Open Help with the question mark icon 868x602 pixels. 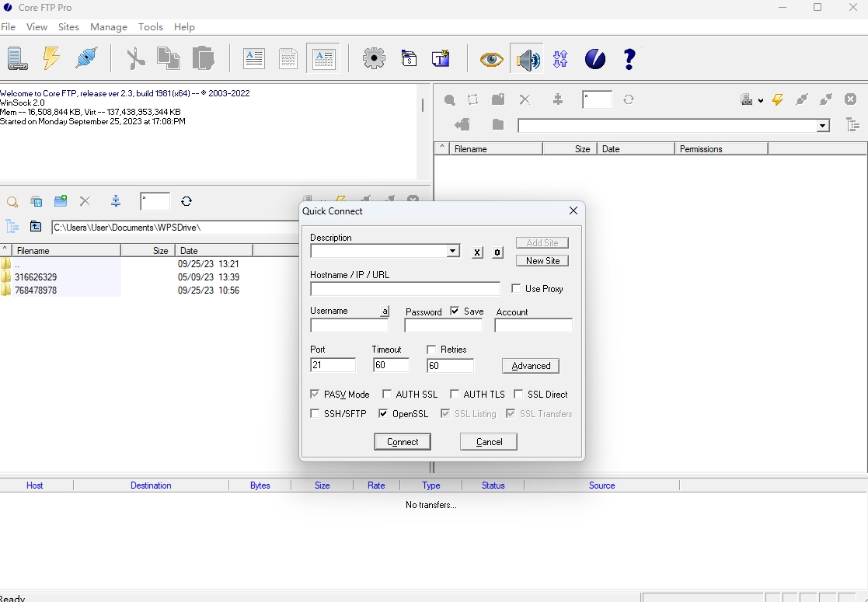tap(629, 58)
